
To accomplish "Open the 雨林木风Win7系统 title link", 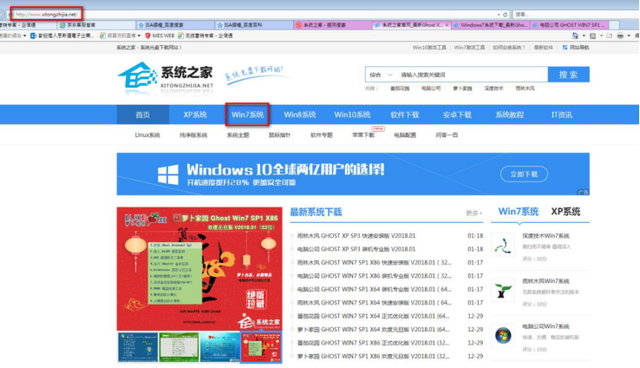I will click(x=545, y=281).
